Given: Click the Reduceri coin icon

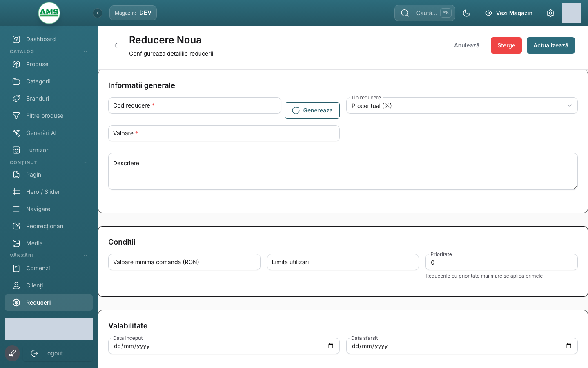Looking at the screenshot, I should tap(16, 303).
